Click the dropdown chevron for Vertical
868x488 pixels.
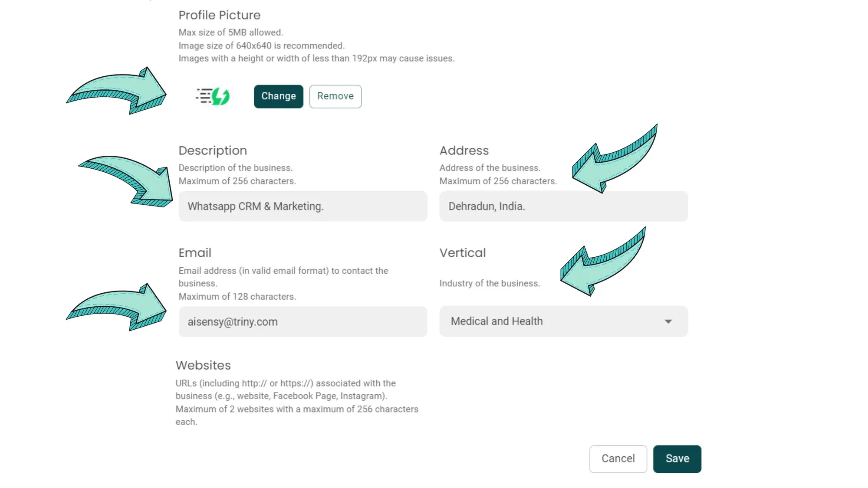(x=668, y=321)
